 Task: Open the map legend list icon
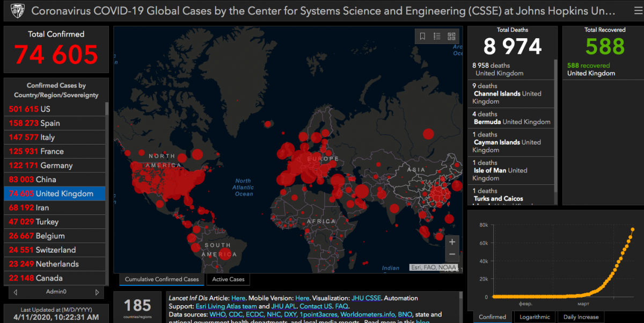[x=437, y=37]
